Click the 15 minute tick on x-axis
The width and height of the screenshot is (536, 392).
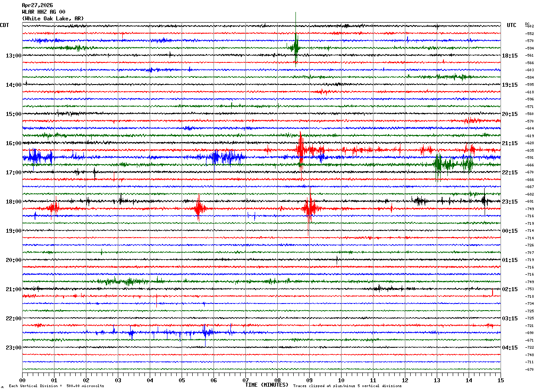(x=500, y=380)
